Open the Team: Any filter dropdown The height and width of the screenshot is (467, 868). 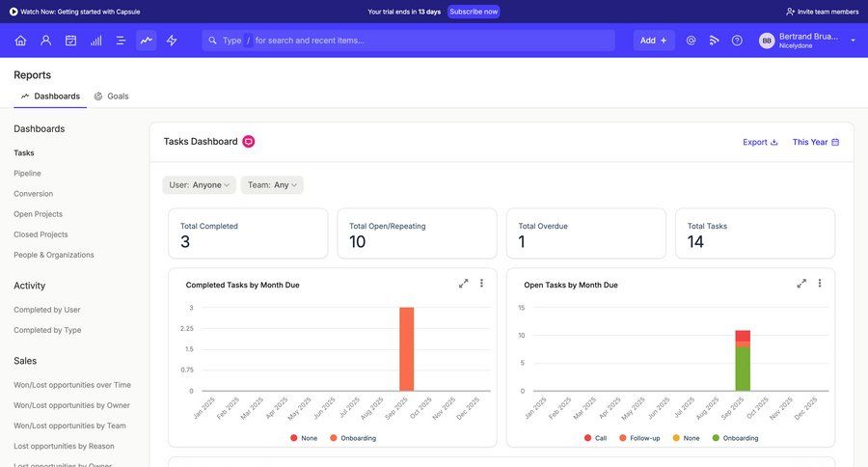(273, 185)
